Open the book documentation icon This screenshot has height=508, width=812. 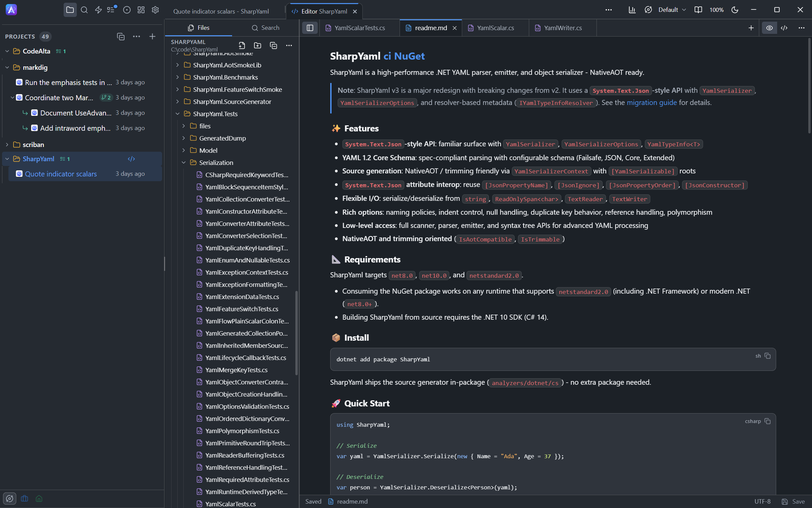click(x=698, y=10)
